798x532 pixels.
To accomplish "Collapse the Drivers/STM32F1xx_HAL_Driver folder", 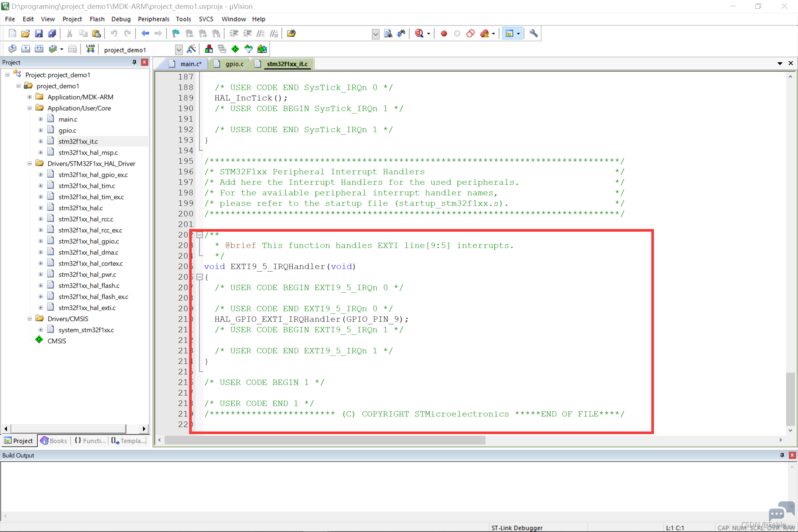I will point(30,163).
